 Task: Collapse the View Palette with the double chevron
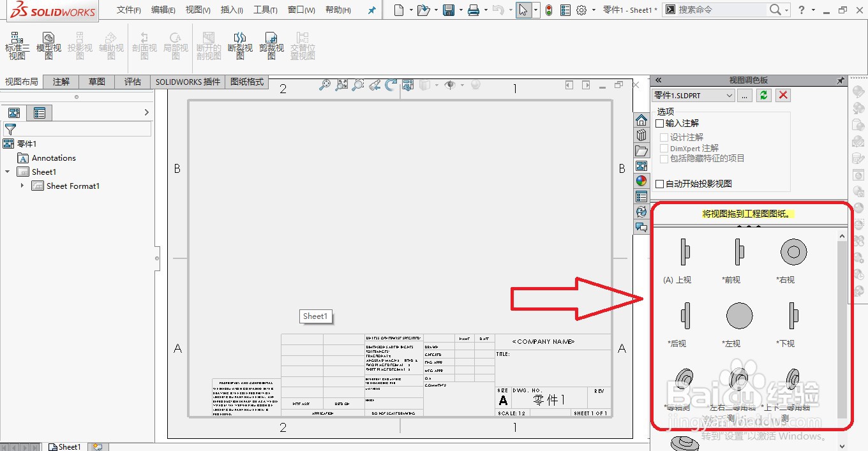click(658, 80)
